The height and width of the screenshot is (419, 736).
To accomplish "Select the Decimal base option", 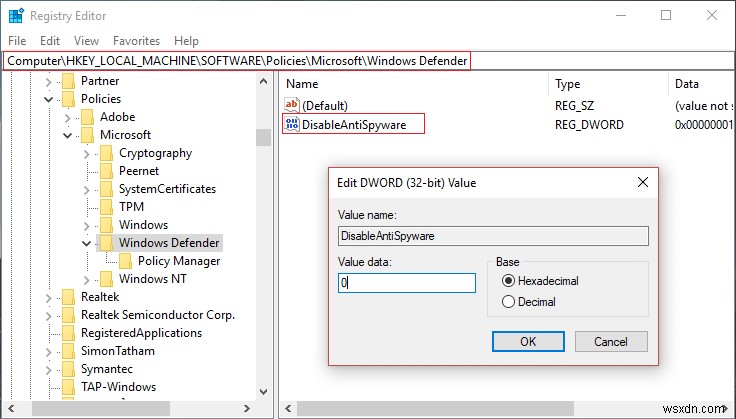I will (x=509, y=301).
